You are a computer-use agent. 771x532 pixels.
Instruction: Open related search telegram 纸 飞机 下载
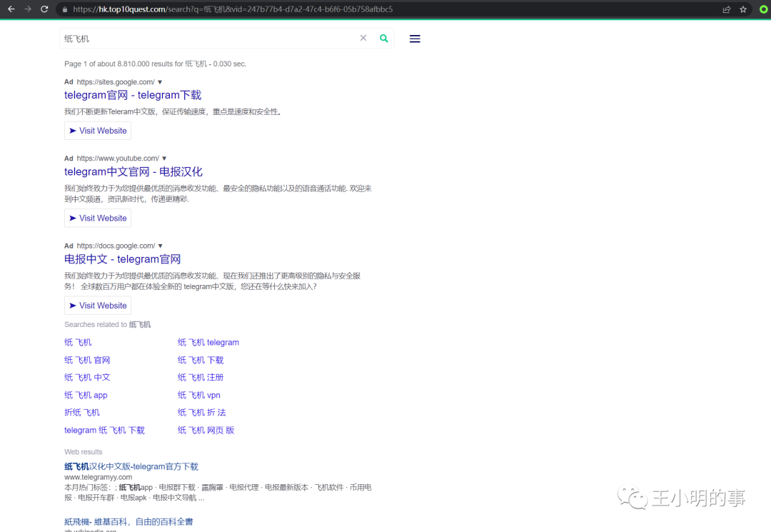coord(105,430)
